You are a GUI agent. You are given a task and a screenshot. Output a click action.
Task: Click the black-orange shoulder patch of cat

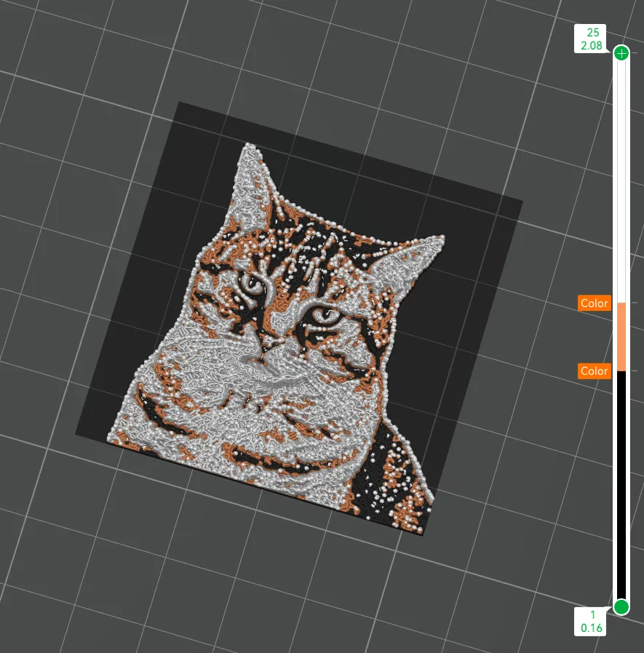click(x=394, y=479)
